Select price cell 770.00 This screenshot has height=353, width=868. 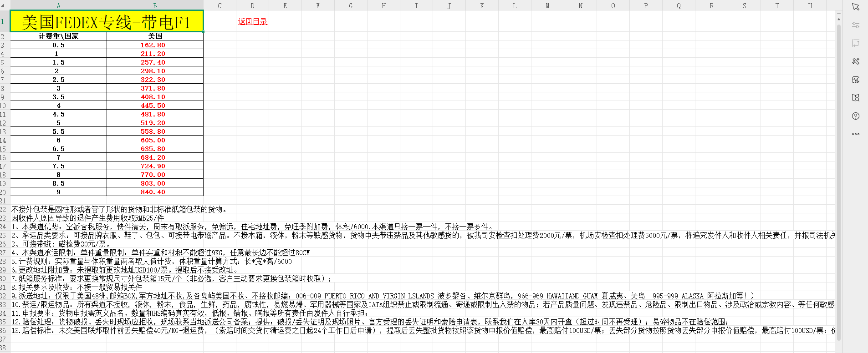pyautogui.click(x=155, y=175)
